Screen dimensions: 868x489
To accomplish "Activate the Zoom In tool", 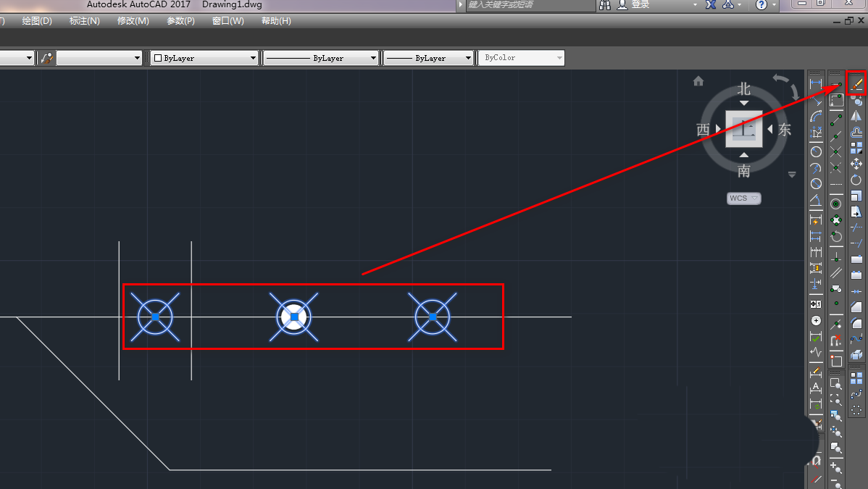I will pyautogui.click(x=836, y=469).
